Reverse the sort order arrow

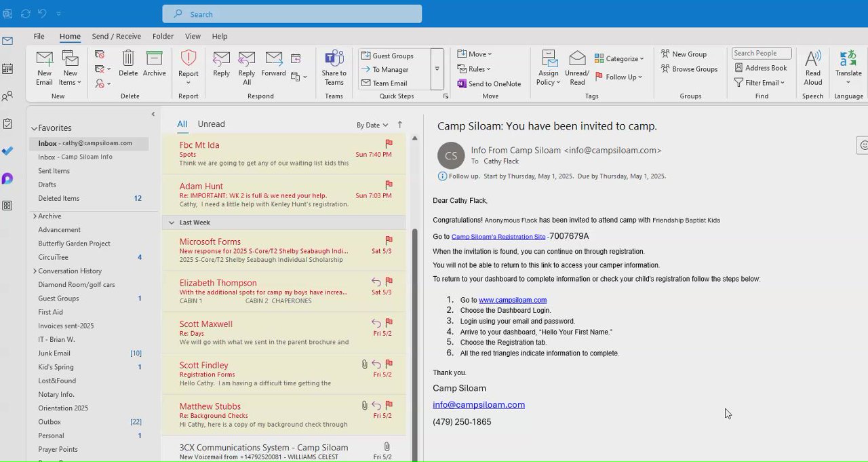point(400,125)
